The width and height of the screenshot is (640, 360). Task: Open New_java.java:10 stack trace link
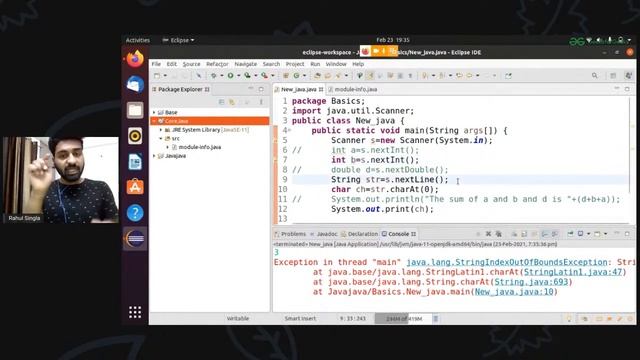point(514,292)
